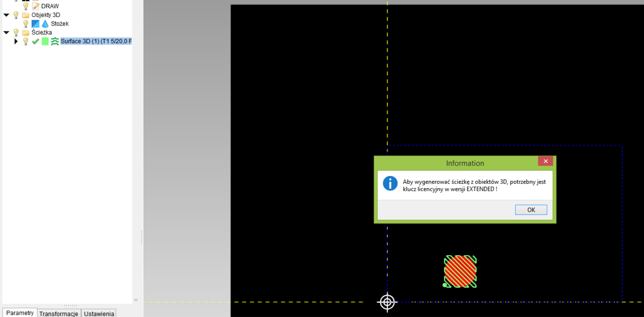Select the Ścieżka tree label
The width and height of the screenshot is (644, 317).
click(42, 33)
